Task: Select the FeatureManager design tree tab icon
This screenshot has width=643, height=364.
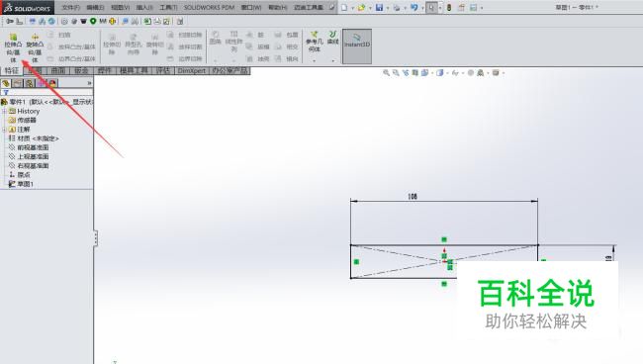Action: coord(6,83)
